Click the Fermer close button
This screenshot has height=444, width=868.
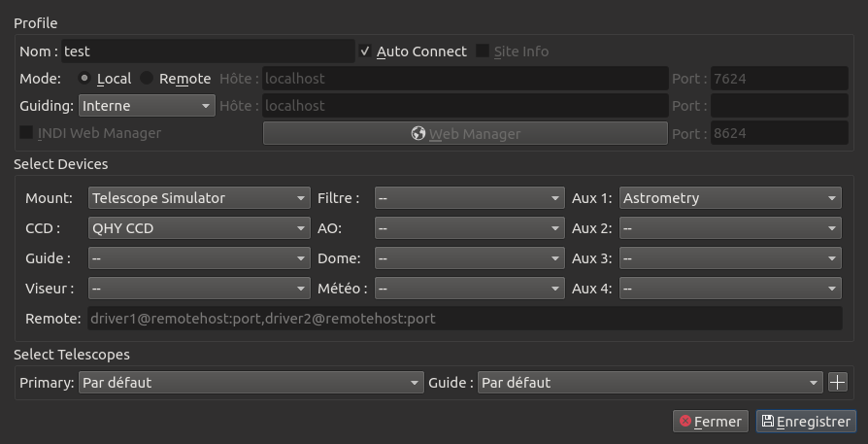[711, 421]
